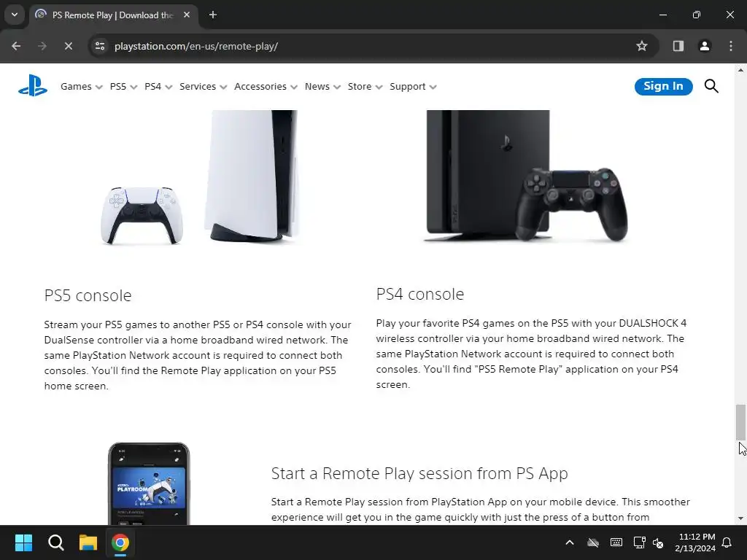The width and height of the screenshot is (747, 560).
Task: Expand the Services menu
Action: tap(203, 87)
